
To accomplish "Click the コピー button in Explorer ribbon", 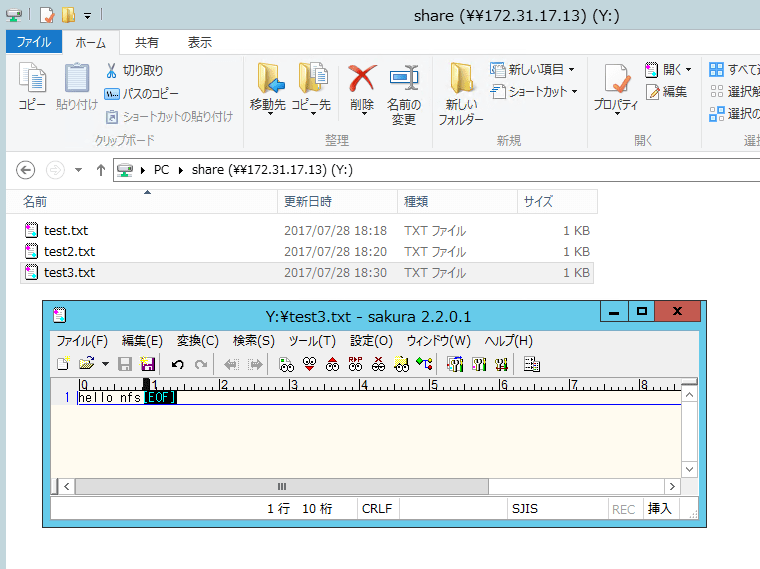I will (x=32, y=86).
